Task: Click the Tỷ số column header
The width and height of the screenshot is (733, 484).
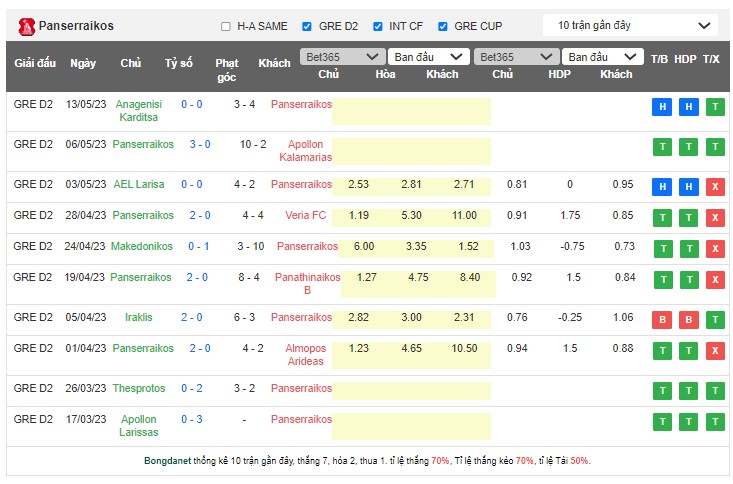Action: [179, 63]
